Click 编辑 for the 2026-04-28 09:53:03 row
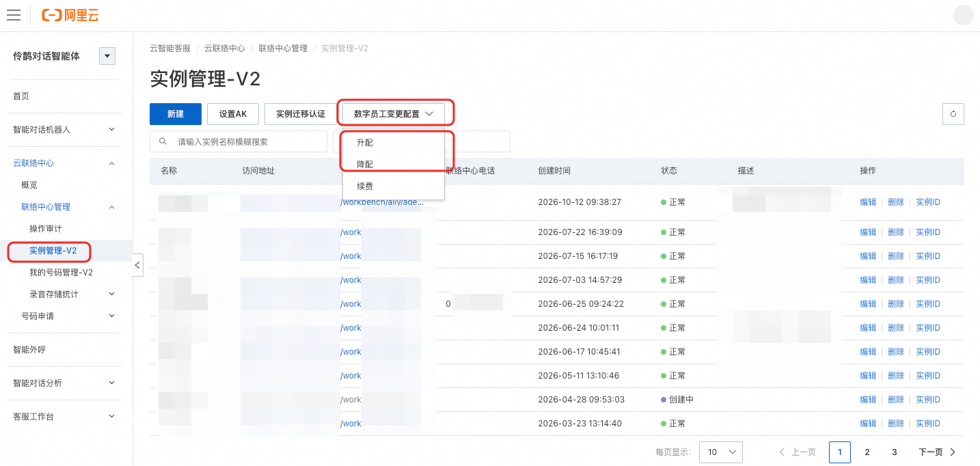The width and height of the screenshot is (980, 466). 868,400
